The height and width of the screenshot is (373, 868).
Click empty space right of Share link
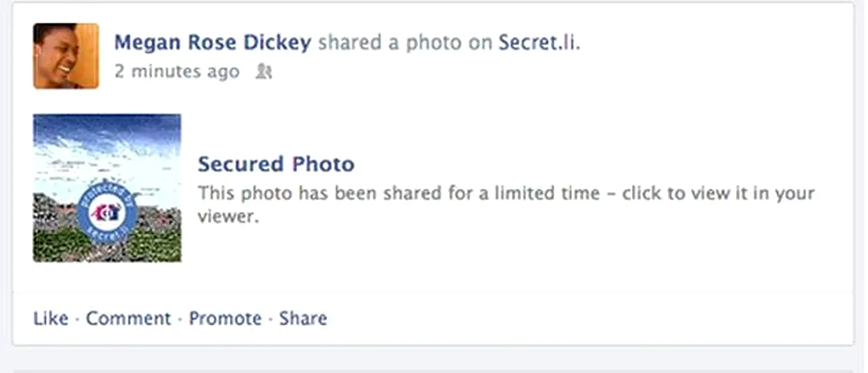point(586,318)
